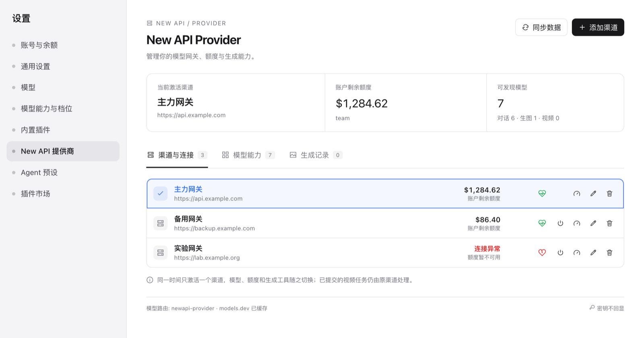Click 密钥不回显 at the page bottom
Screen dimensions: 644x338
[607, 308]
